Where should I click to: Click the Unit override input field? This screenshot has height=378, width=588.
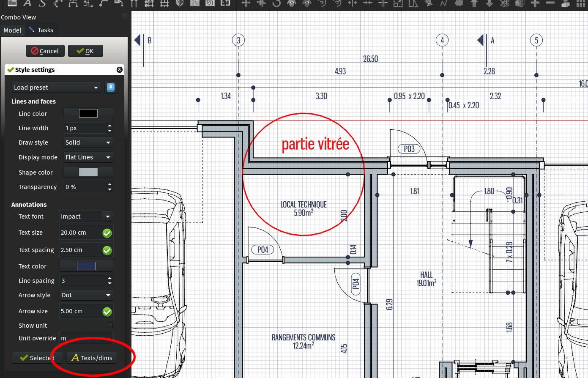click(x=86, y=338)
